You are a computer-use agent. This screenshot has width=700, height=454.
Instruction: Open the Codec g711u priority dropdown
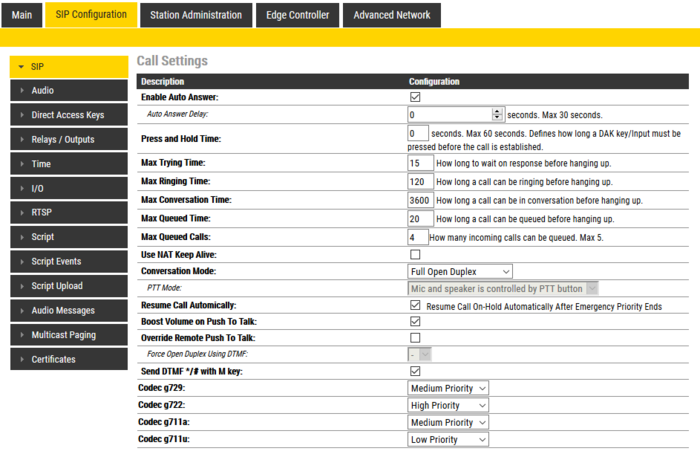[448, 439]
